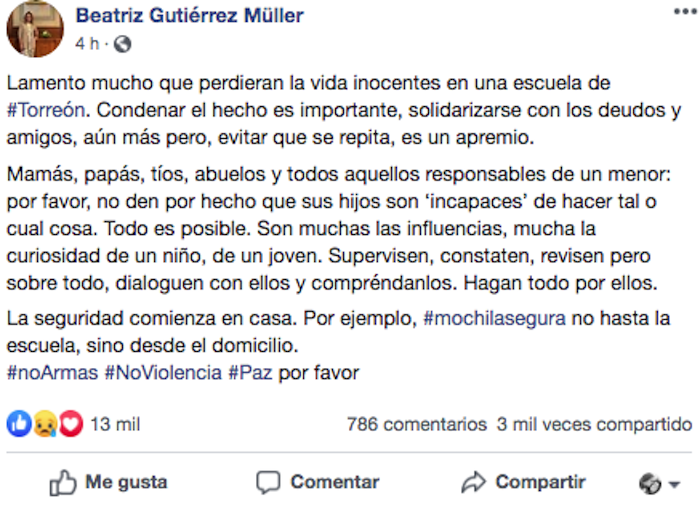Click the sad crying face reaction icon
The width and height of the screenshot is (700, 506).
[44, 424]
